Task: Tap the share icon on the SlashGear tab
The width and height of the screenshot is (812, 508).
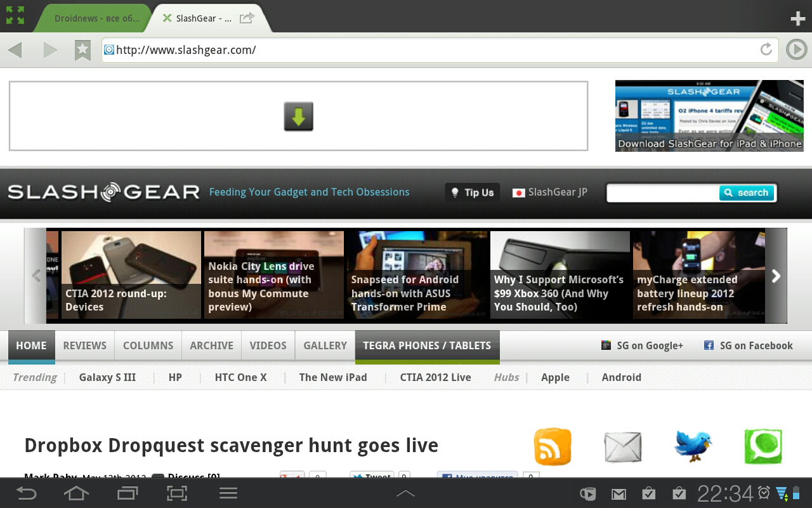Action: pyautogui.click(x=247, y=18)
